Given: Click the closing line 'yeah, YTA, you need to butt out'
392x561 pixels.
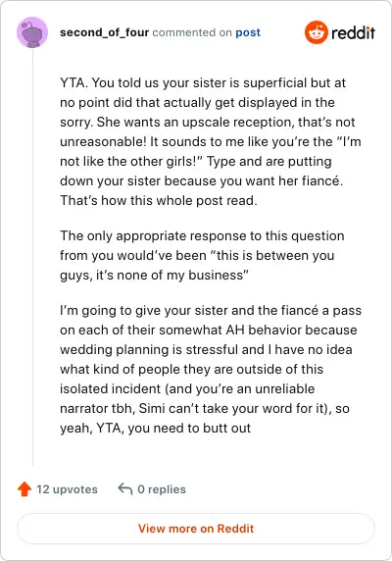Looking at the screenshot, I should 155,428.
